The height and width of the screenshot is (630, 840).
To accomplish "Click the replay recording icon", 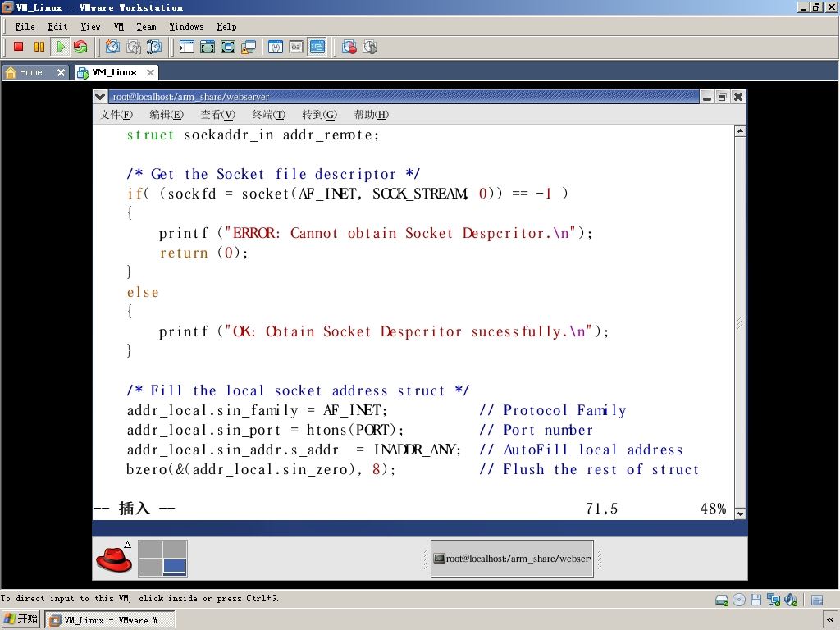I will coord(370,47).
